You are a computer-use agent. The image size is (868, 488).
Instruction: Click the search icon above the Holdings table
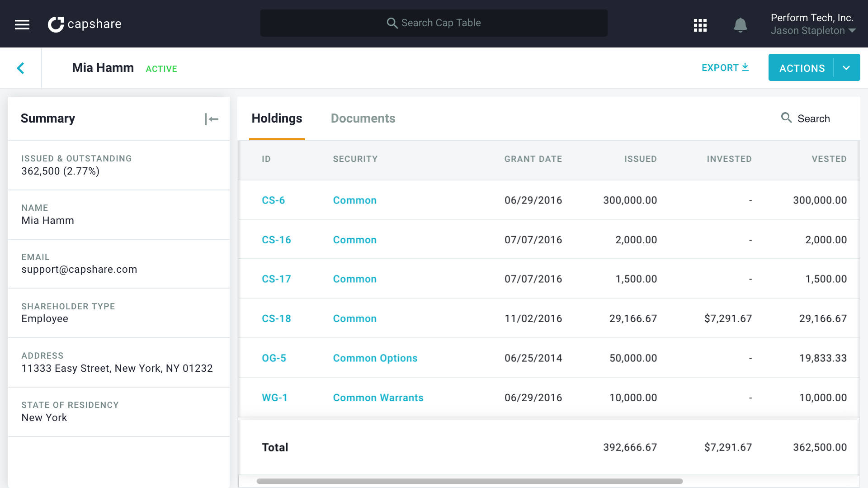coord(786,118)
